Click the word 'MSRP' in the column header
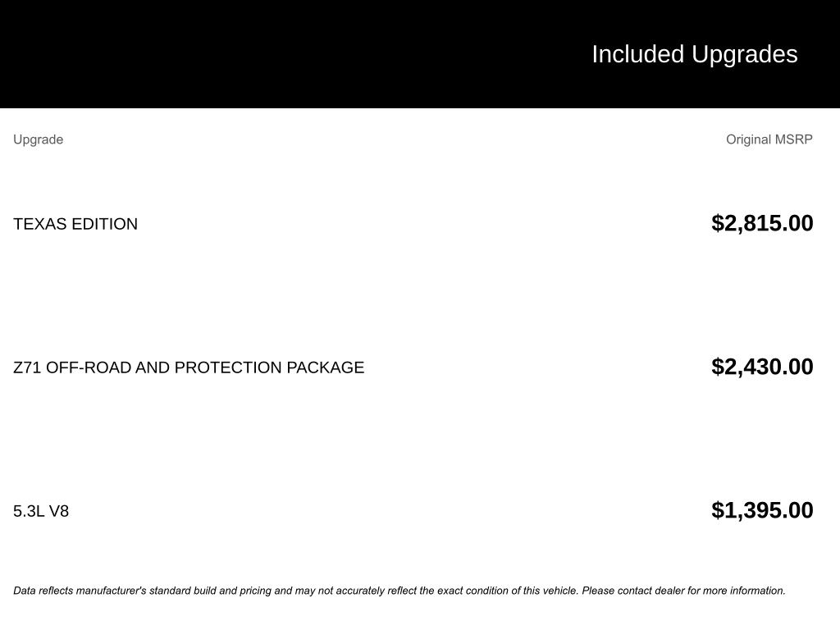840x630 pixels. [794, 139]
